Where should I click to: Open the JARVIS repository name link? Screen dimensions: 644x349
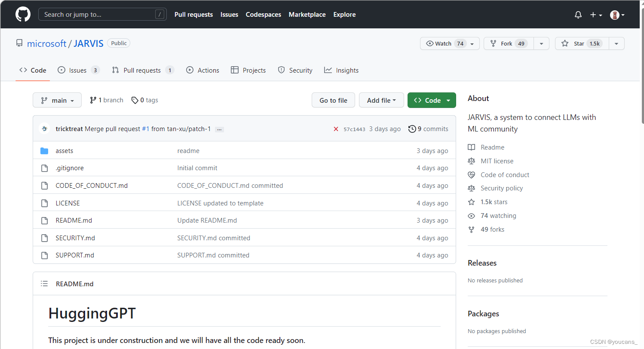tap(89, 43)
